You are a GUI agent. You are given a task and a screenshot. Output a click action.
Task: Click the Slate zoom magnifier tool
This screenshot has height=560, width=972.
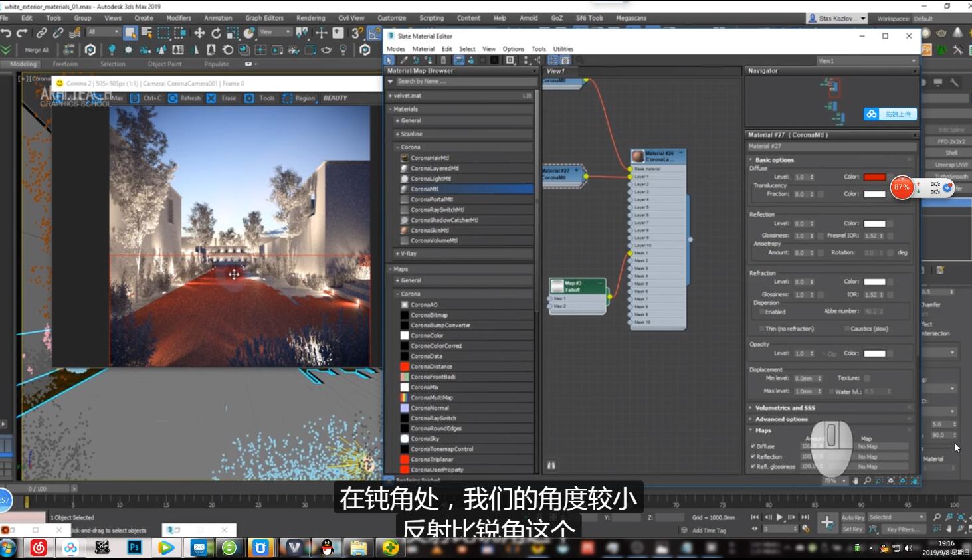868,480
